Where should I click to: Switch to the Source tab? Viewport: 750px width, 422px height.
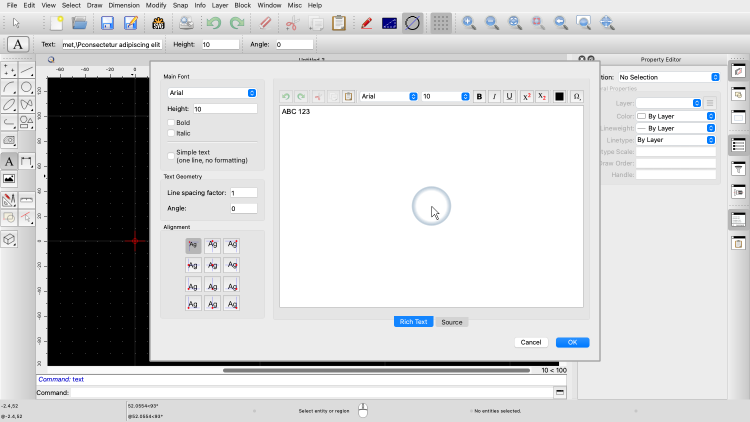click(x=452, y=322)
